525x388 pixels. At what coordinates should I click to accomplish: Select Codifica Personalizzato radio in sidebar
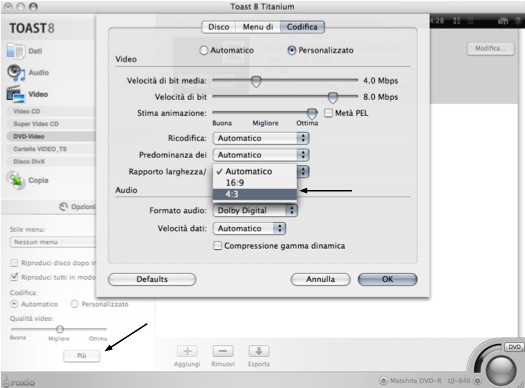[x=74, y=304]
